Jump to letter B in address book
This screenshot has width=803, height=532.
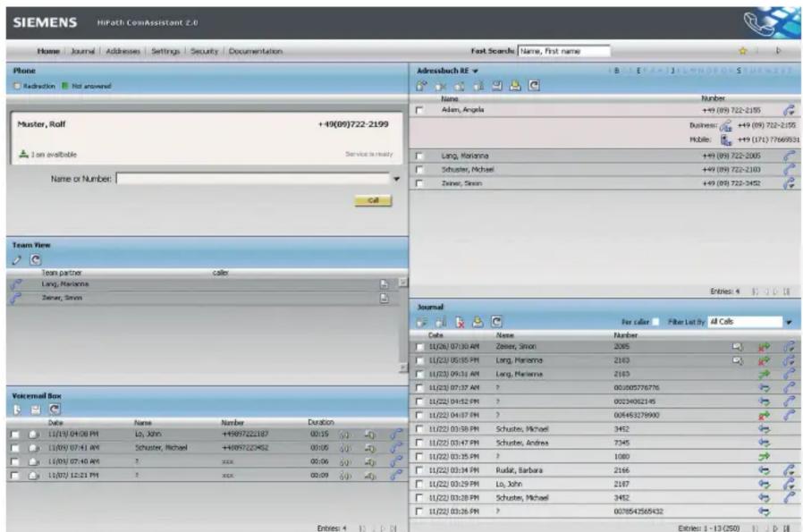[x=617, y=71]
